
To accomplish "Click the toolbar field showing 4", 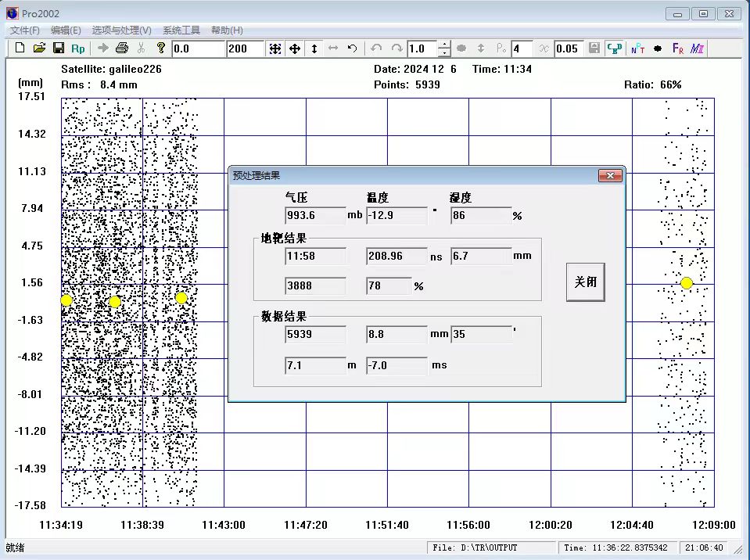I will tap(522, 48).
